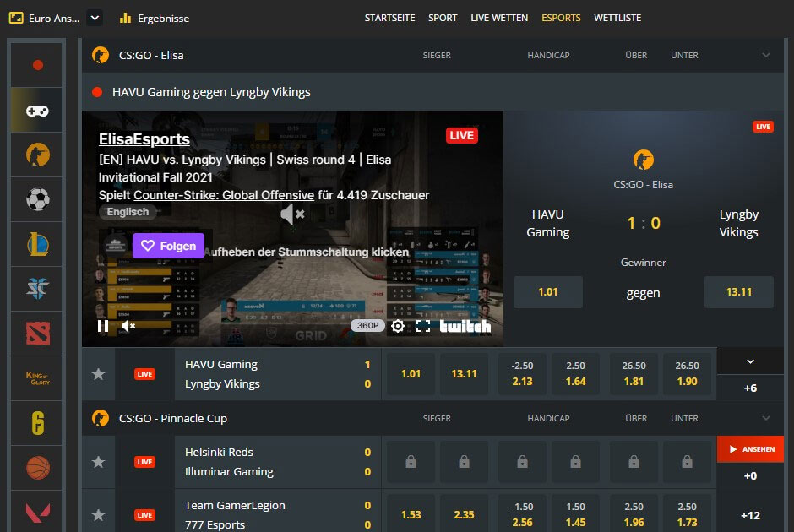This screenshot has width=794, height=532.
Task: Select the King of Glory sidebar icon
Action: 37,378
